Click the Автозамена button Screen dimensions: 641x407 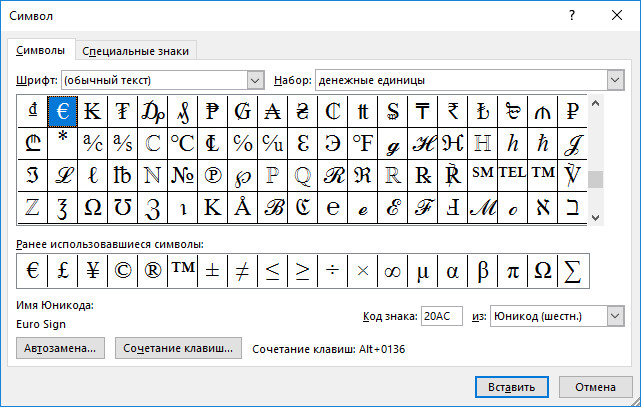[61, 348]
